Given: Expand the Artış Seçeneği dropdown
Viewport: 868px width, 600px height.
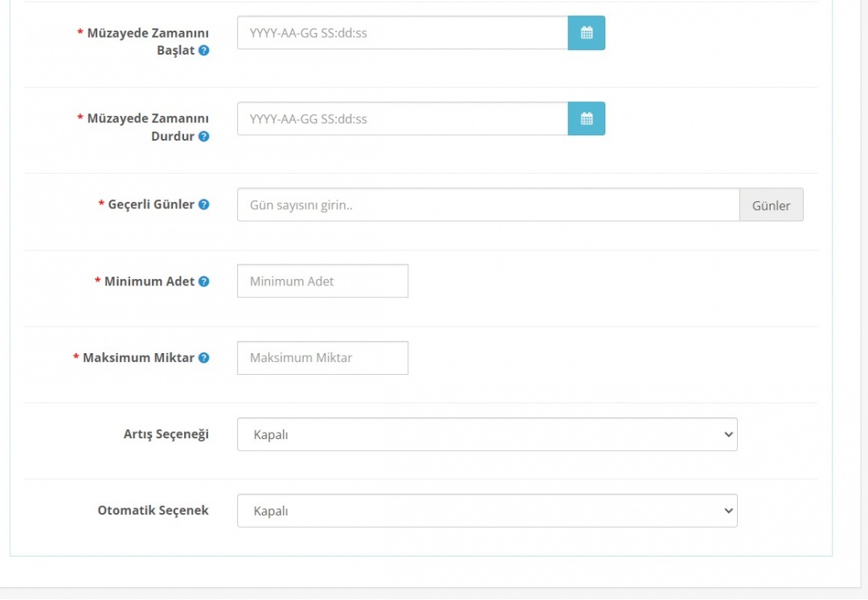Looking at the screenshot, I should (x=486, y=434).
